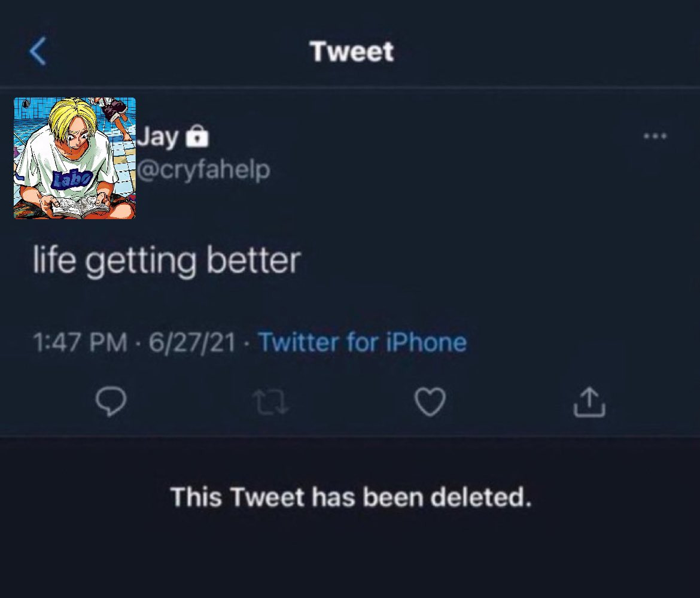Select the 1:47 PM timestamp
Image resolution: width=700 pixels, height=598 pixels.
(80, 343)
